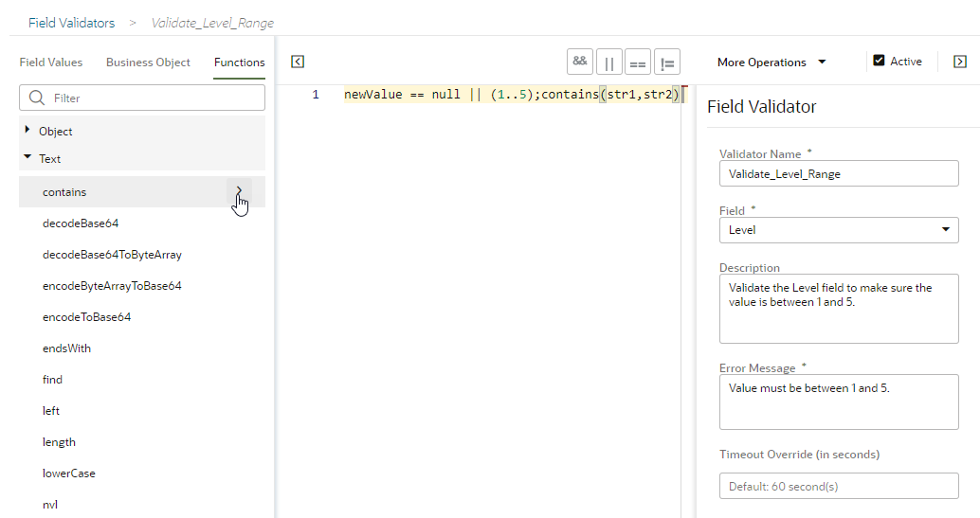Click line 1 of the expression editor
The image size is (980, 518).
pyautogui.click(x=512, y=95)
